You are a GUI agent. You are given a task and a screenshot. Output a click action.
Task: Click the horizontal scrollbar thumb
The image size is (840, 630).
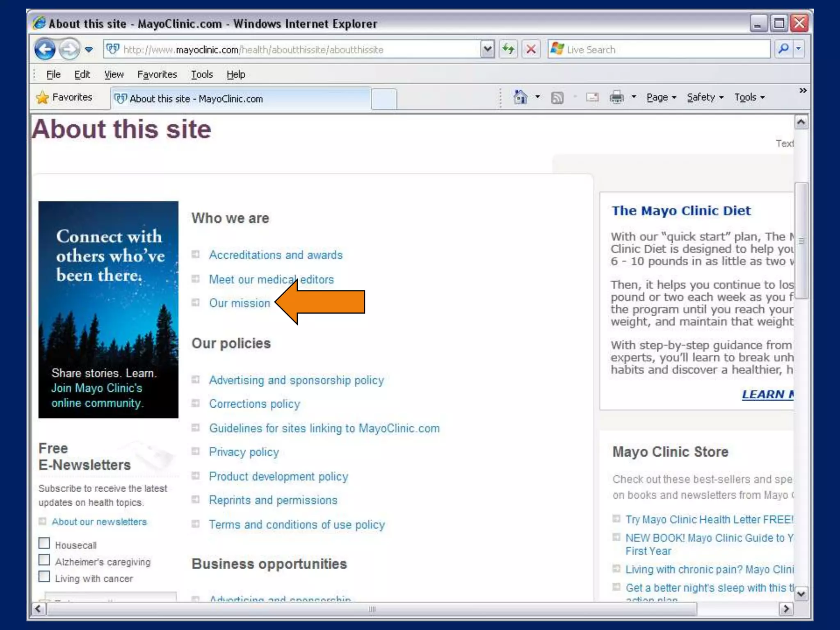372,609
